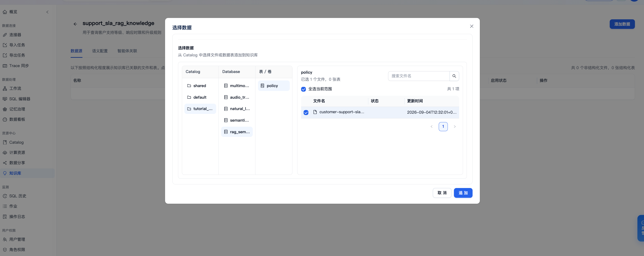
Task: Select the multimo... database
Action: click(x=237, y=86)
